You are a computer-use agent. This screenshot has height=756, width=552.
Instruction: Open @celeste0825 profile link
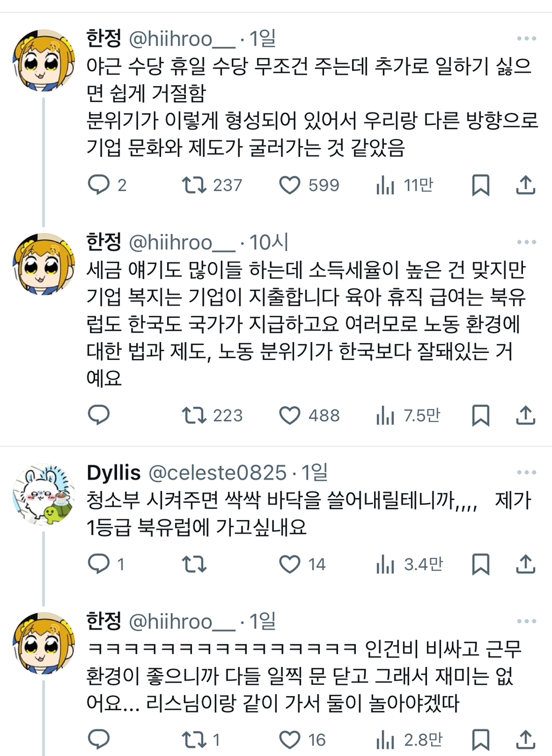click(217, 473)
